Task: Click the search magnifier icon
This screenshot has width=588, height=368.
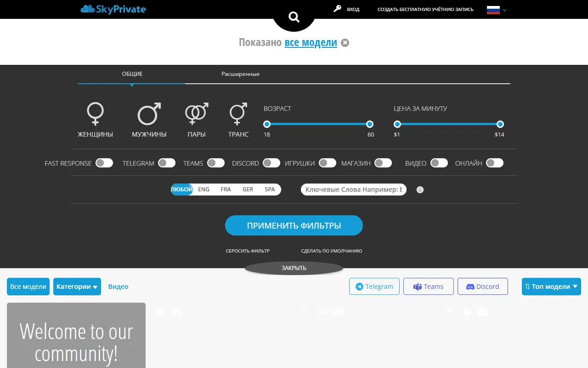Action: pyautogui.click(x=294, y=17)
